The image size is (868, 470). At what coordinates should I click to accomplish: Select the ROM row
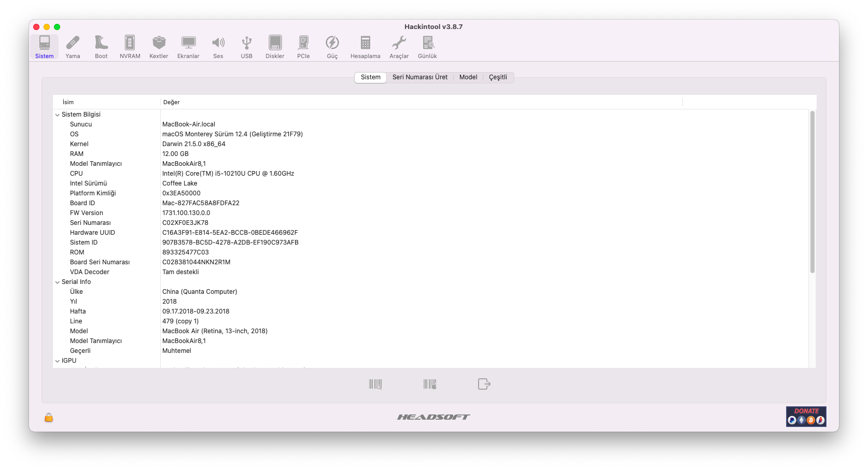pyautogui.click(x=431, y=252)
